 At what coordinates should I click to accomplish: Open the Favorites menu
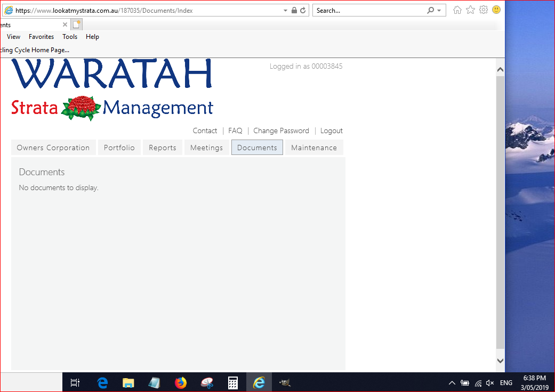click(42, 37)
